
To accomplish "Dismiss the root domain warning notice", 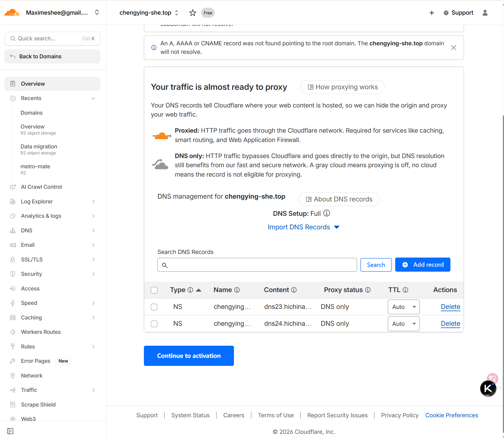I will [x=453, y=48].
